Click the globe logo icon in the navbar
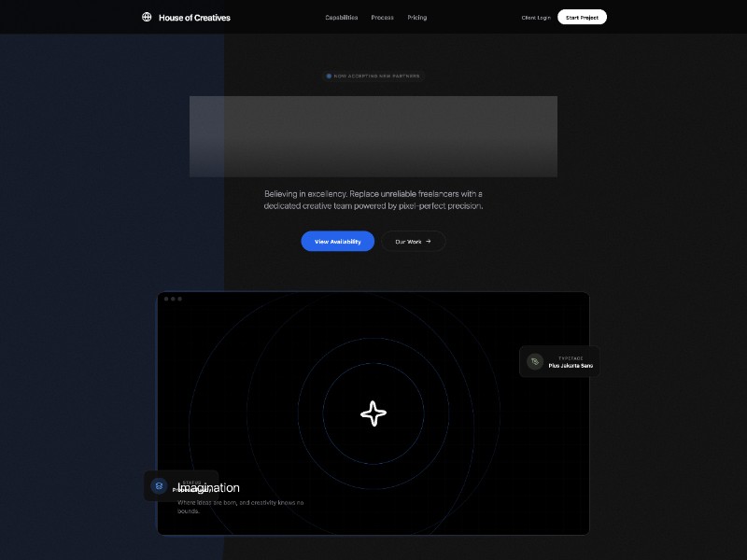 pos(147,17)
